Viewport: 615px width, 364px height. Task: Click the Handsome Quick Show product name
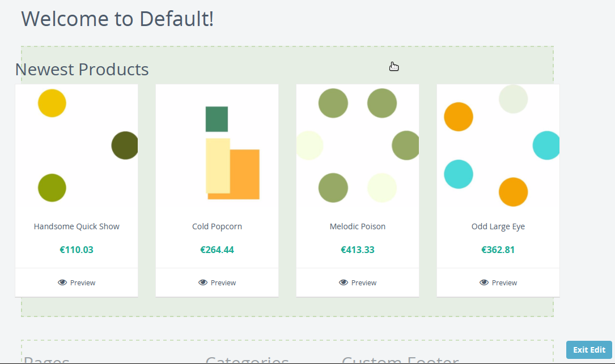(x=77, y=226)
